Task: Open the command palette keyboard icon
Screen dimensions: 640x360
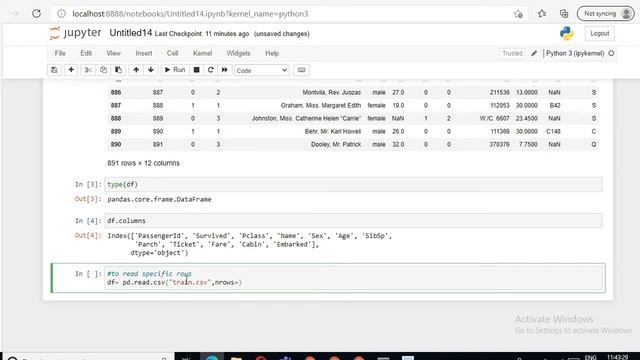Action: tap(302, 70)
